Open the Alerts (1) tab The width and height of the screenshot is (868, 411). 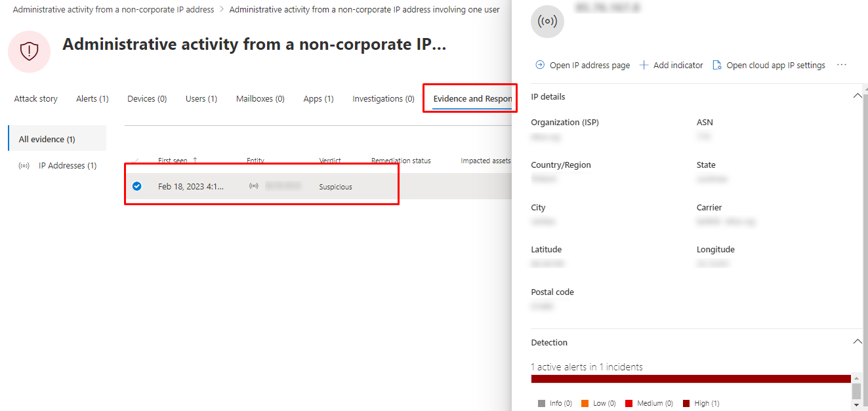pos(92,99)
